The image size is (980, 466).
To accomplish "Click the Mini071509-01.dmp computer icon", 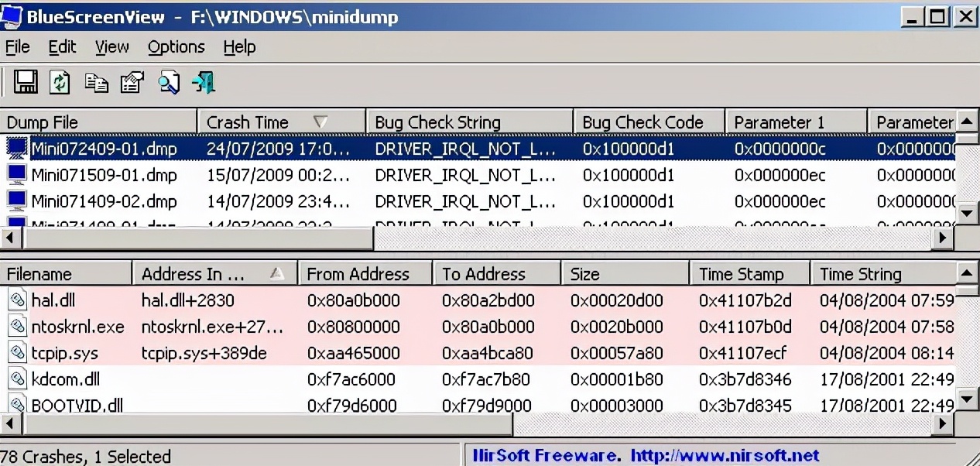I will (x=15, y=175).
